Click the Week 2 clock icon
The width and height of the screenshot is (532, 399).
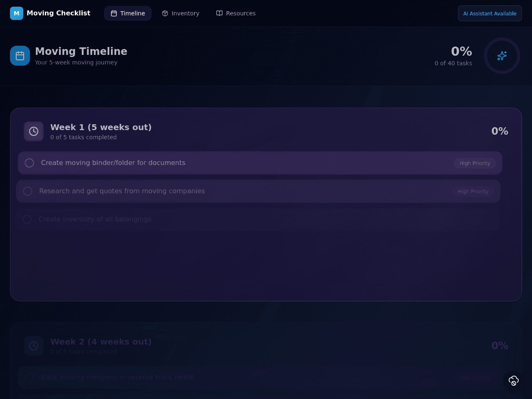pyautogui.click(x=34, y=346)
